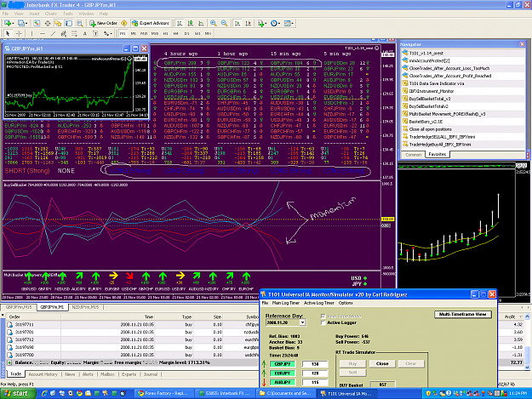
Task: Open Options menu in T101 window
Action: (346, 303)
